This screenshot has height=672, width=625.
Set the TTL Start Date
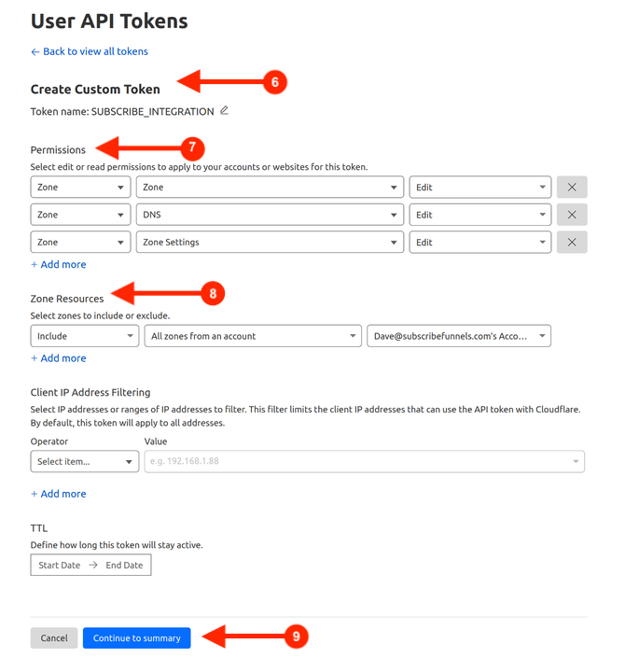coord(60,566)
